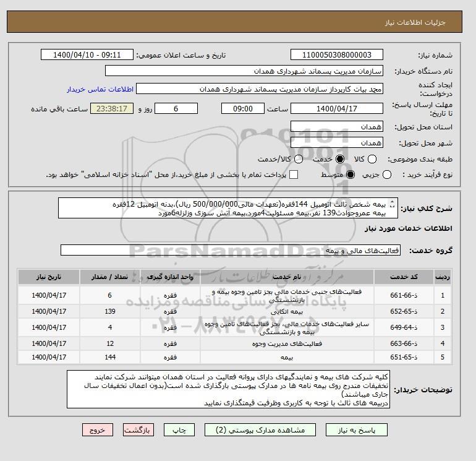Click the خروج exit button
Screen dimensions: 476x461
(98, 430)
